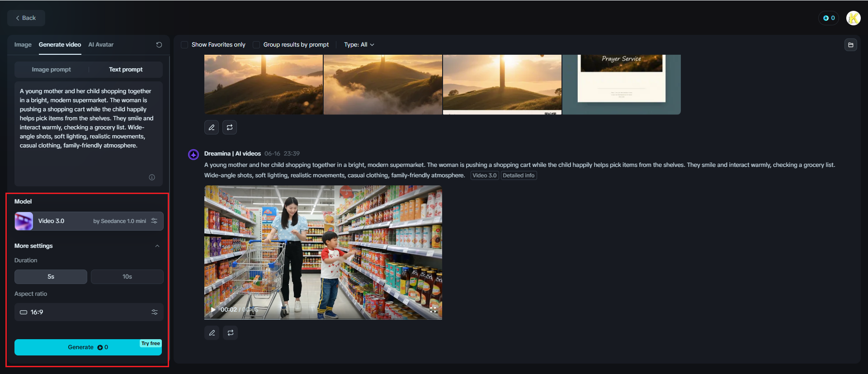Viewport: 868px width, 374px height.
Task: Switch to the Image tab
Action: point(23,45)
